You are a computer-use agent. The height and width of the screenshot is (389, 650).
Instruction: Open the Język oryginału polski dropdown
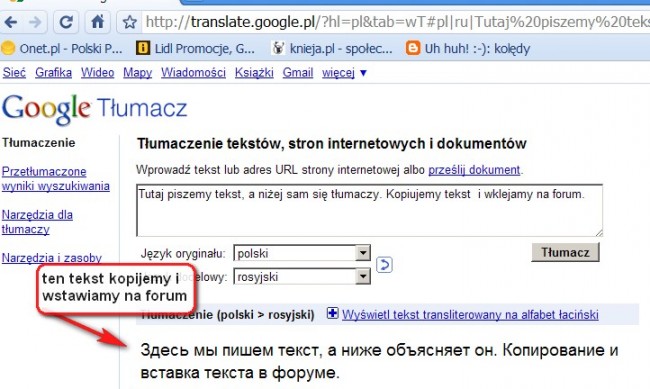pyautogui.click(x=302, y=253)
